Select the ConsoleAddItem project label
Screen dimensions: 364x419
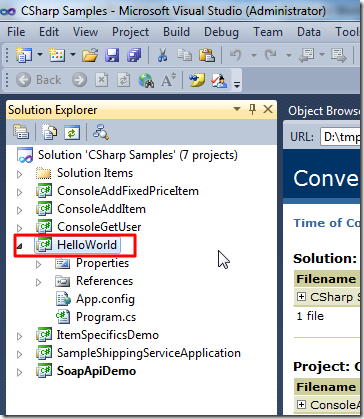(x=101, y=209)
